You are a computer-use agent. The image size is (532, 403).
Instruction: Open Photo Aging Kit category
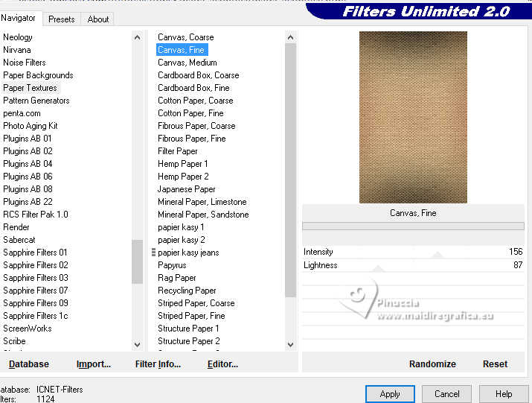pyautogui.click(x=31, y=126)
